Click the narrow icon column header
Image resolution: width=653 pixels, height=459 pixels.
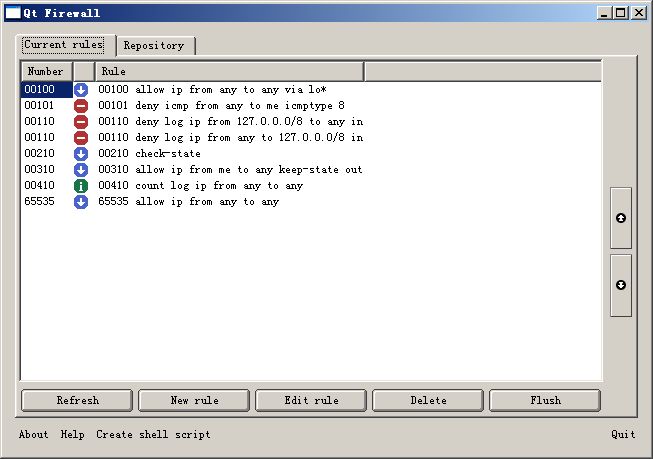coord(84,71)
